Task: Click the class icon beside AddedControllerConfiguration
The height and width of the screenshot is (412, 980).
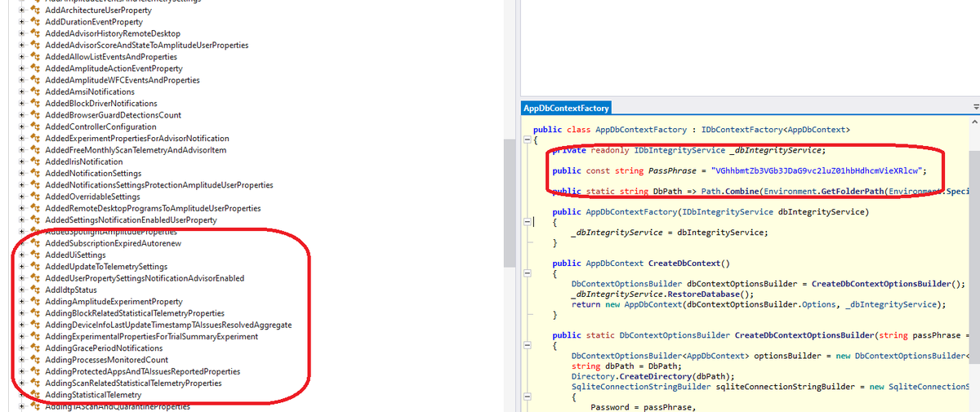Action: pyautogui.click(x=34, y=127)
